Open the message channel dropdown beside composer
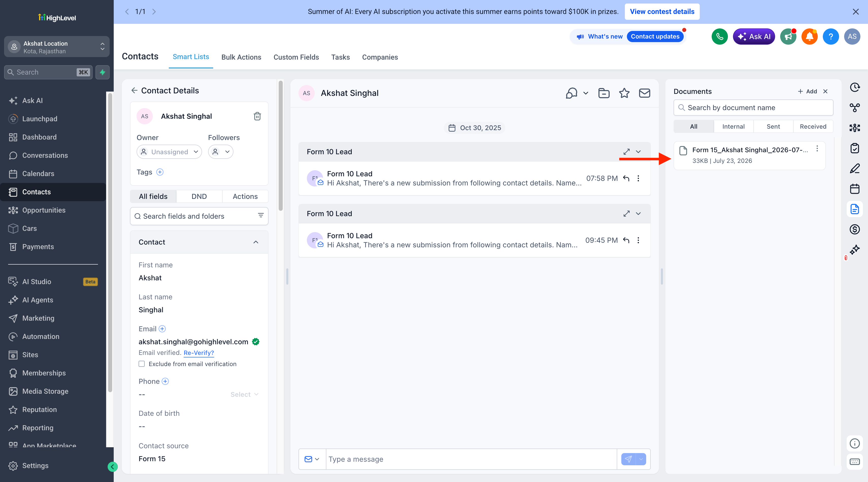The height and width of the screenshot is (482, 868). [312, 459]
